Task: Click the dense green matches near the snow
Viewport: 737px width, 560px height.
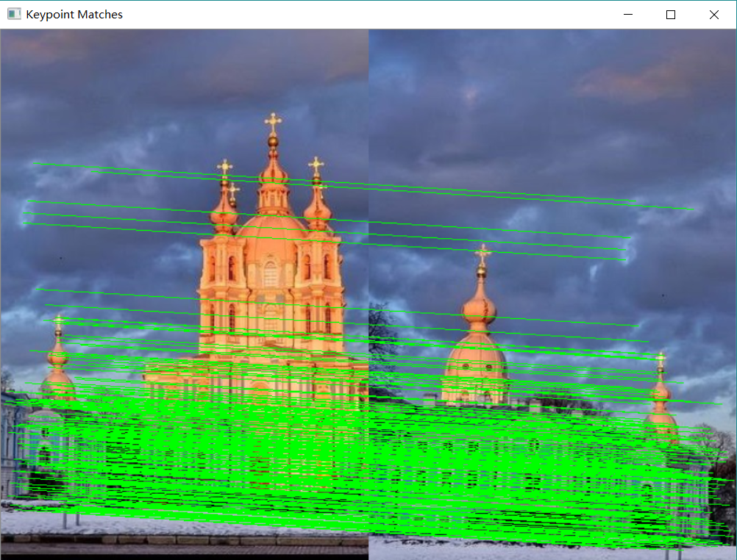Action: tap(294, 485)
